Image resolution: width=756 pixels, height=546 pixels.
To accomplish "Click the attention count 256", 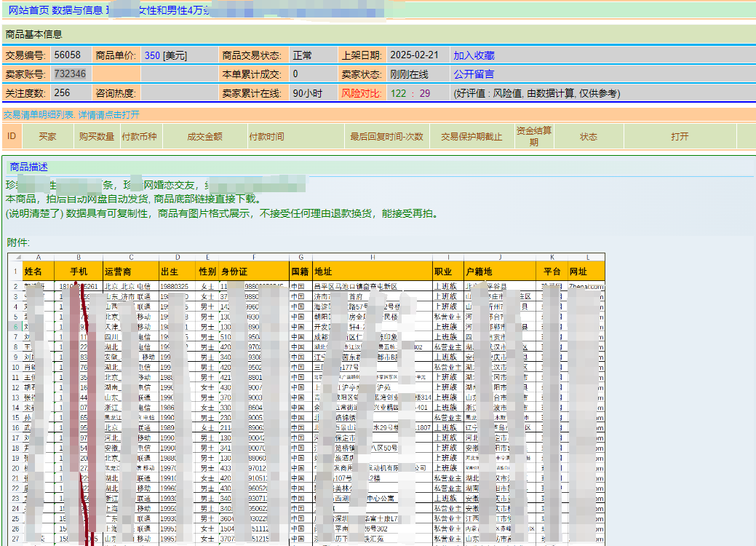I will (62, 92).
